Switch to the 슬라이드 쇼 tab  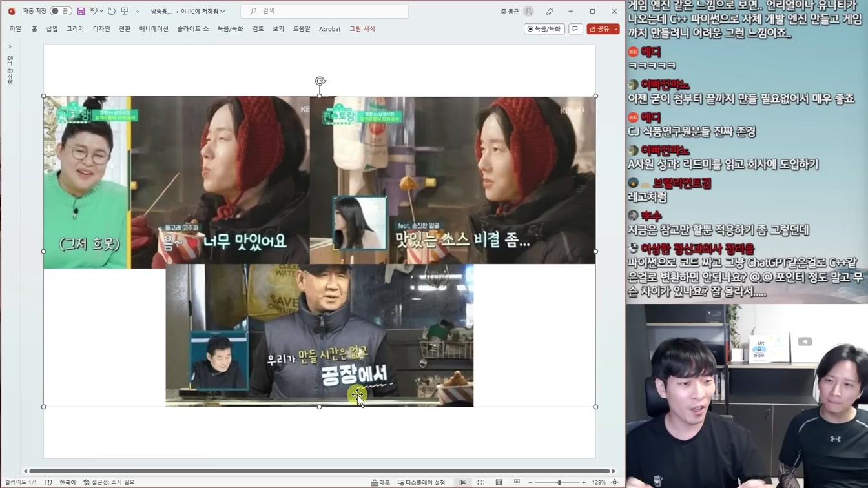[193, 29]
